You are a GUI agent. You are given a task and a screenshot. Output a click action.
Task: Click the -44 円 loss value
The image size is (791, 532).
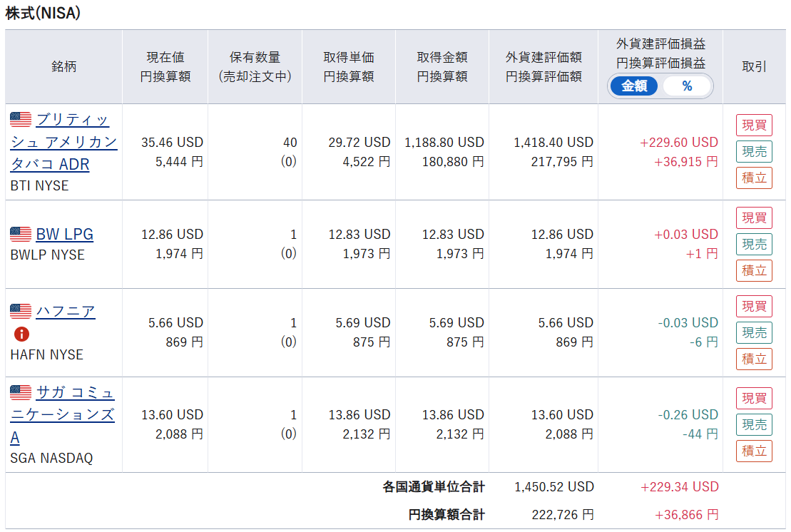point(700,434)
